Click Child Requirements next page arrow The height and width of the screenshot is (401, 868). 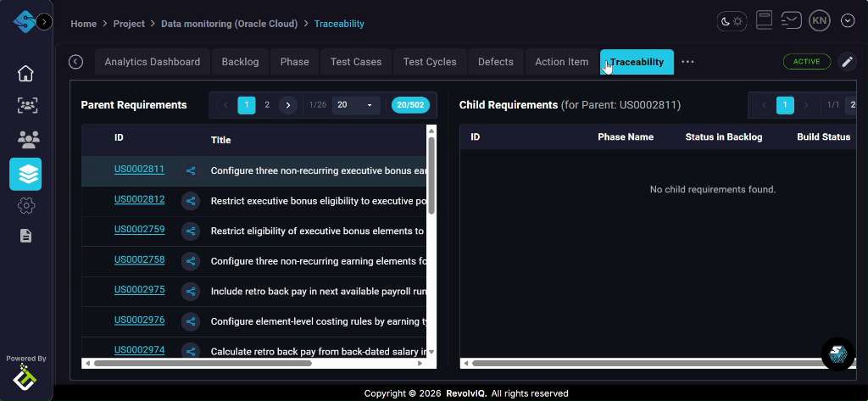[x=806, y=105]
